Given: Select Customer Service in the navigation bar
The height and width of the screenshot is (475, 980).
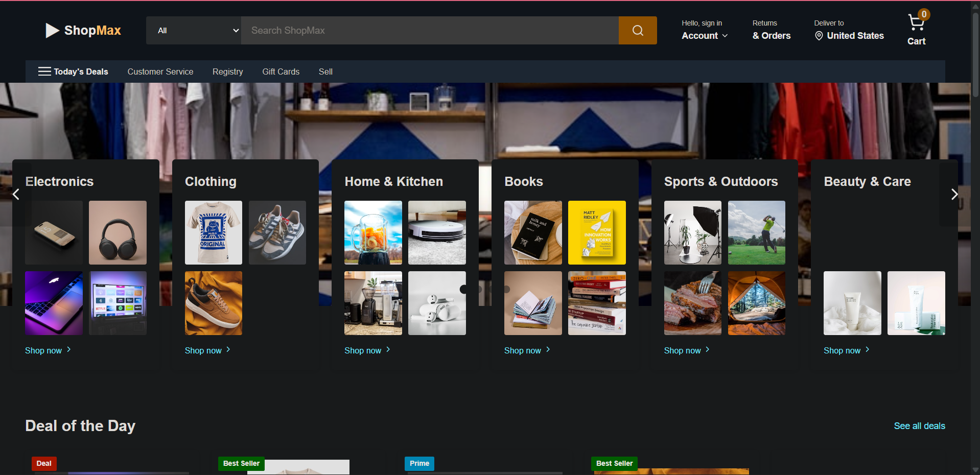Looking at the screenshot, I should (160, 72).
